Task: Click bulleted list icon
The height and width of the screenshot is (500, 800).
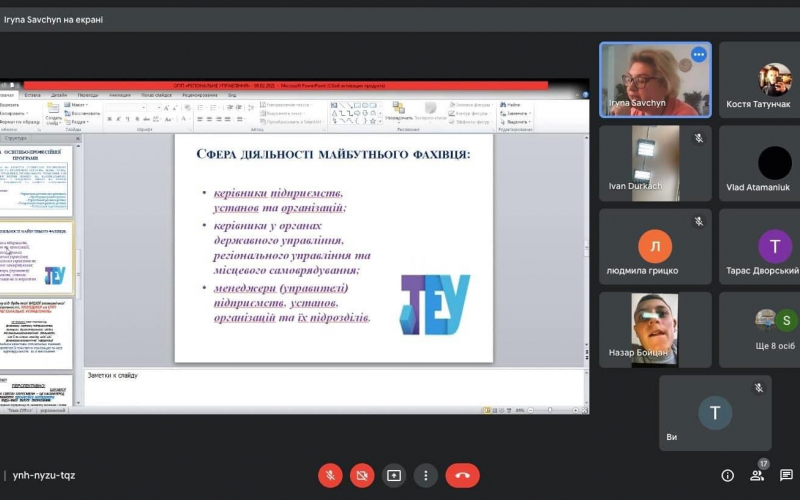Action: pos(202,108)
